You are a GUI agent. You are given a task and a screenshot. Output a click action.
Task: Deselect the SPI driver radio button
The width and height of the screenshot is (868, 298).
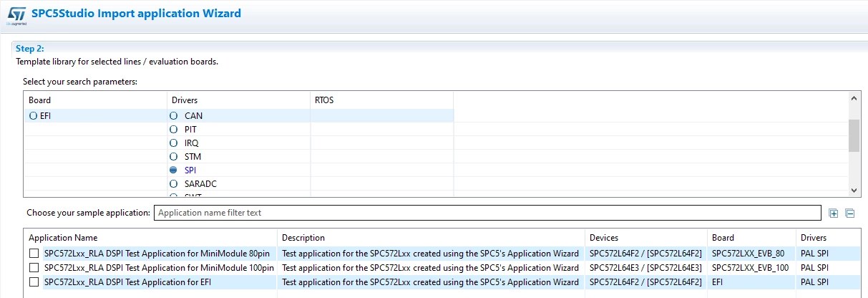click(x=173, y=170)
